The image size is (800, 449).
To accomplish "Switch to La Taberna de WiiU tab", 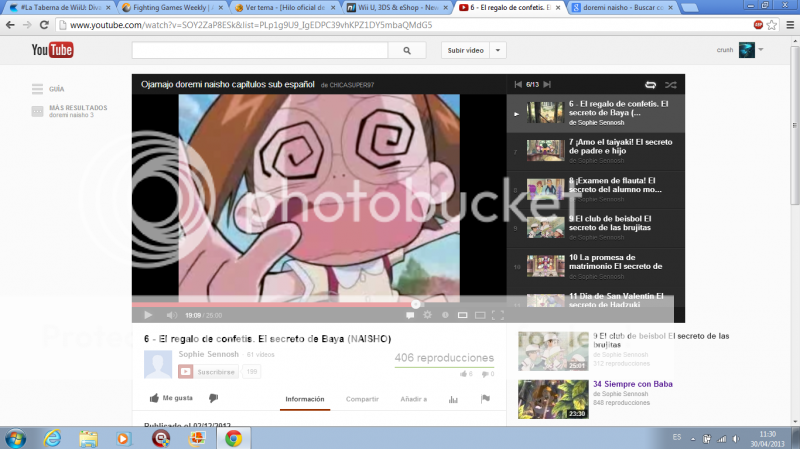I will pyautogui.click(x=60, y=8).
